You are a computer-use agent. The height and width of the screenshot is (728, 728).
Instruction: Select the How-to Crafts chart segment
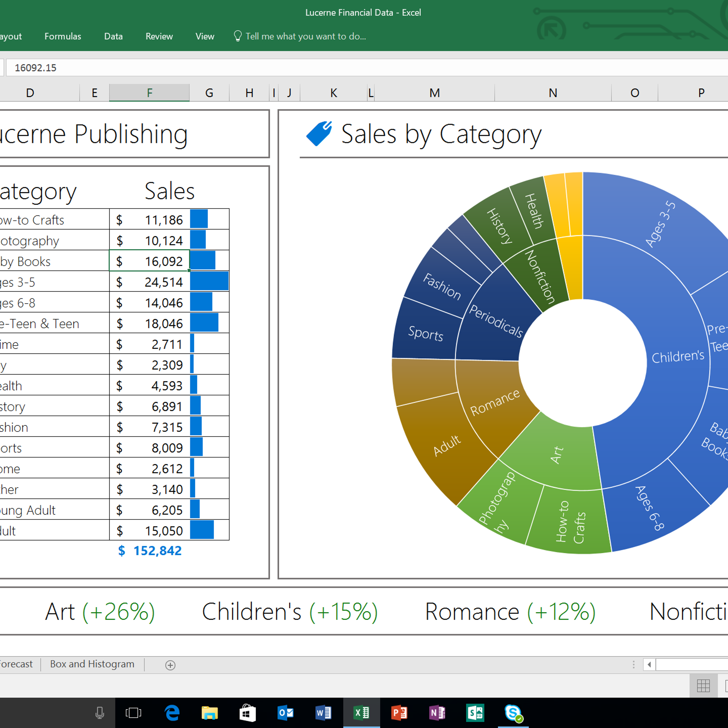coord(570,522)
